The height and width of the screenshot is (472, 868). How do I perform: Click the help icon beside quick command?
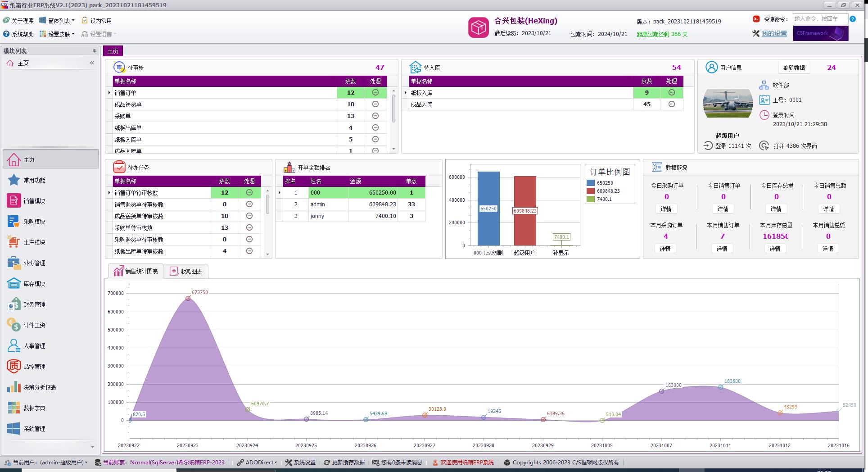click(852, 19)
